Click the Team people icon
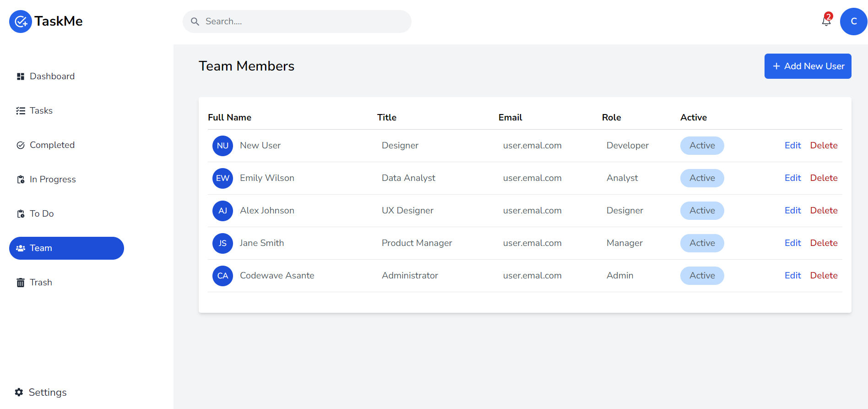The height and width of the screenshot is (409, 868). tap(21, 248)
